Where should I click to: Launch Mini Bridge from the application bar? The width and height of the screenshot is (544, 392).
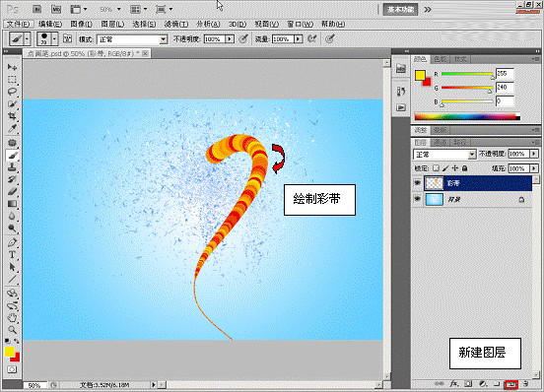pos(56,10)
